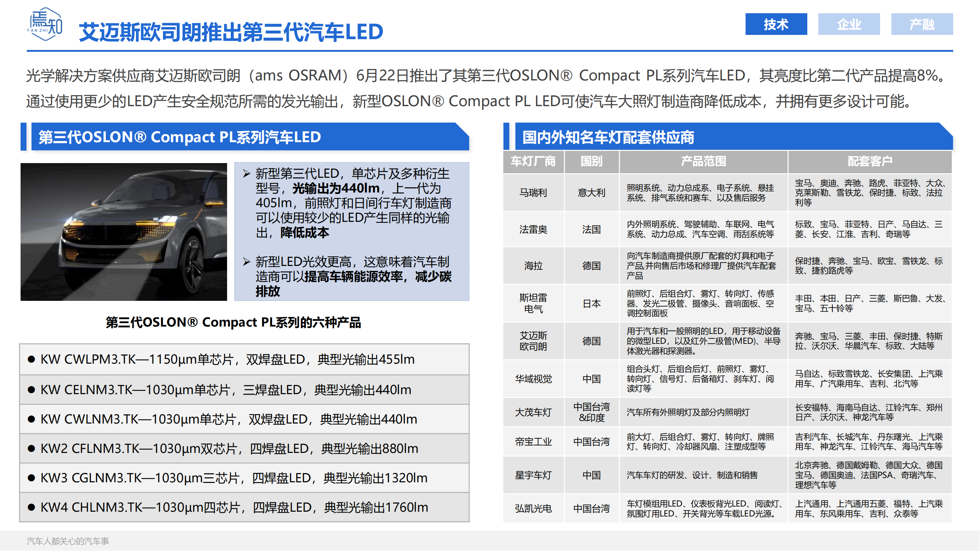Click column header 配套客户

(870, 162)
